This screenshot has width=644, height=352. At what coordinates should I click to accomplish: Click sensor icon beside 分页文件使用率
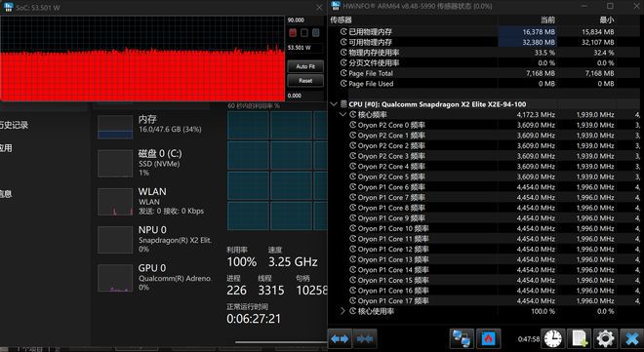(343, 62)
